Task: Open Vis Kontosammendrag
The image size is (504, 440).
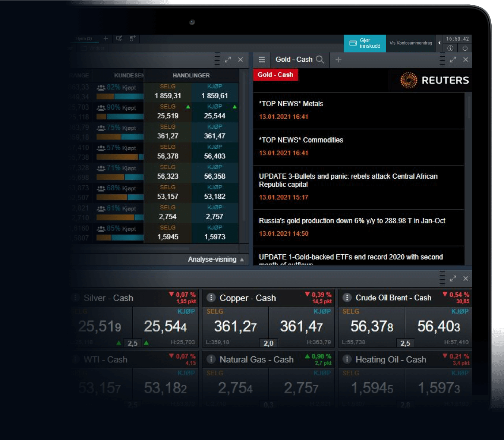Action: click(411, 43)
